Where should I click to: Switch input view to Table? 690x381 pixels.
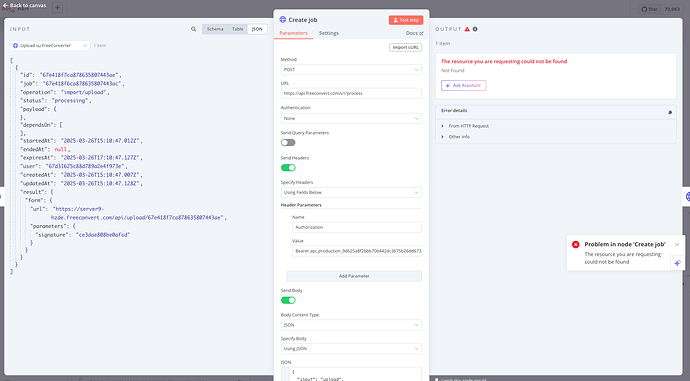point(238,29)
